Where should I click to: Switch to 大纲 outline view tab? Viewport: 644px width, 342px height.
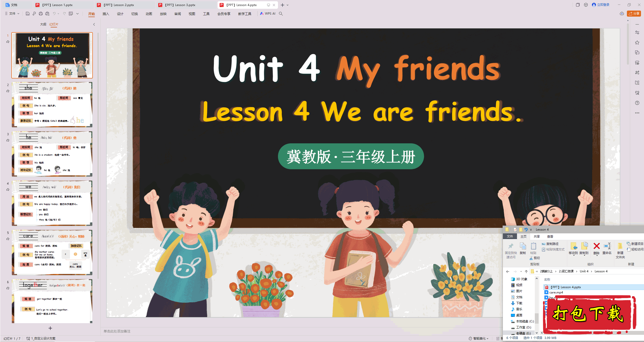(43, 24)
